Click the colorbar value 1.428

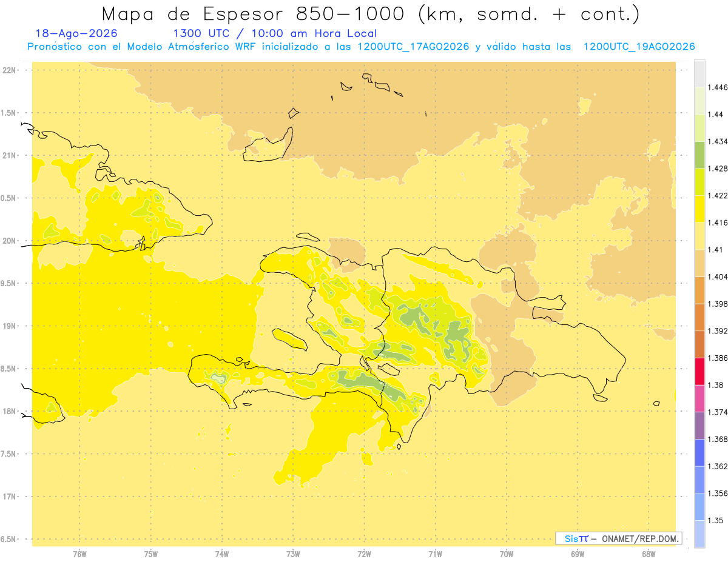tap(719, 169)
